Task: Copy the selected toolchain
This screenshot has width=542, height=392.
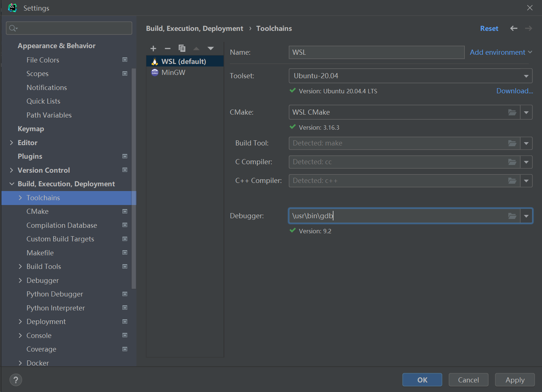Action: [x=182, y=48]
